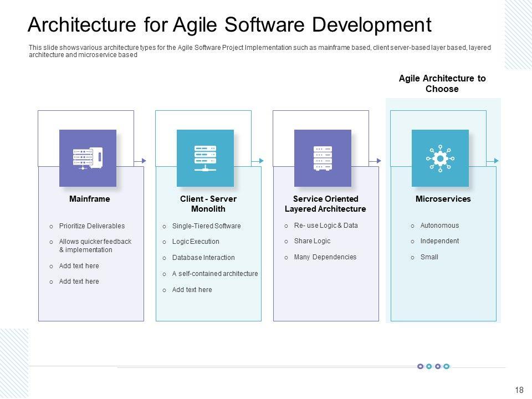Select the Mainframe heading label
This screenshot has width=532, height=399.
click(90, 199)
